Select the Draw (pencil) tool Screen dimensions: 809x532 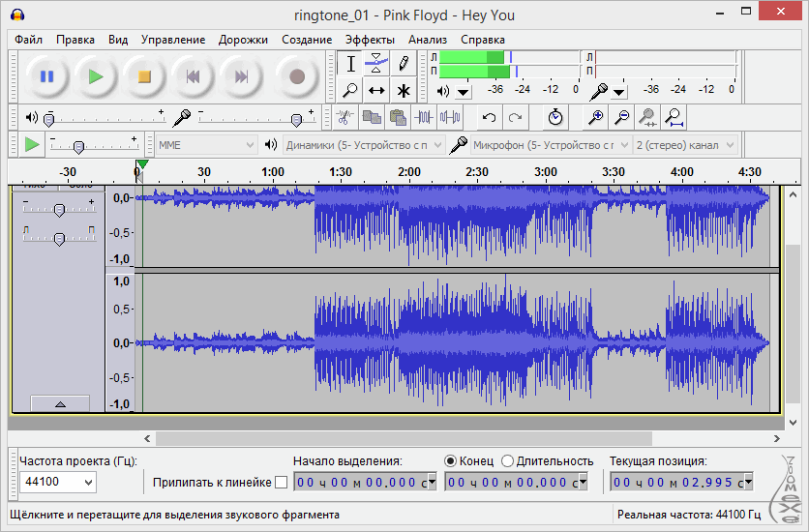404,64
